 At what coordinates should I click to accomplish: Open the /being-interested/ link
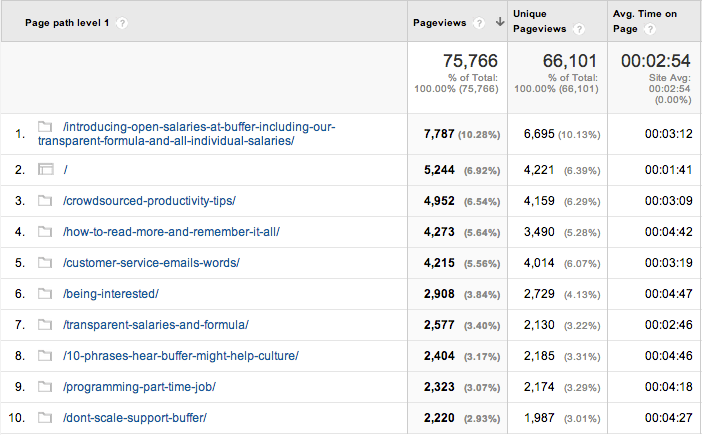click(111, 294)
